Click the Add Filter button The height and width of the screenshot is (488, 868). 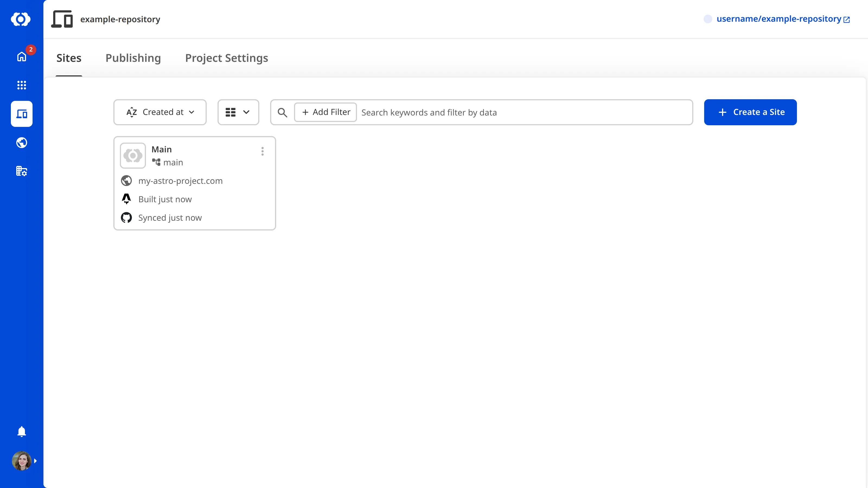(x=325, y=112)
